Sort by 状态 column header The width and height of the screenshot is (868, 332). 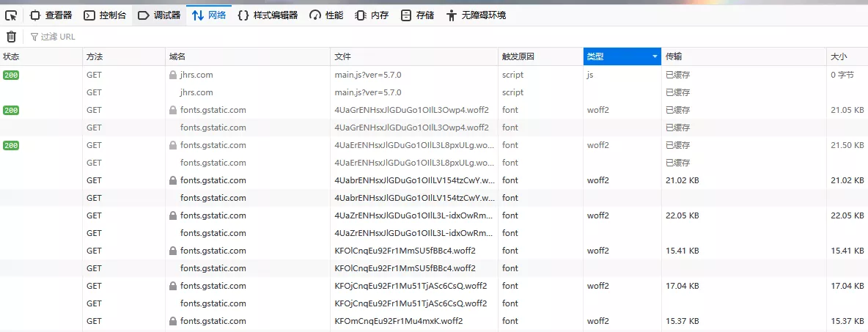point(41,56)
